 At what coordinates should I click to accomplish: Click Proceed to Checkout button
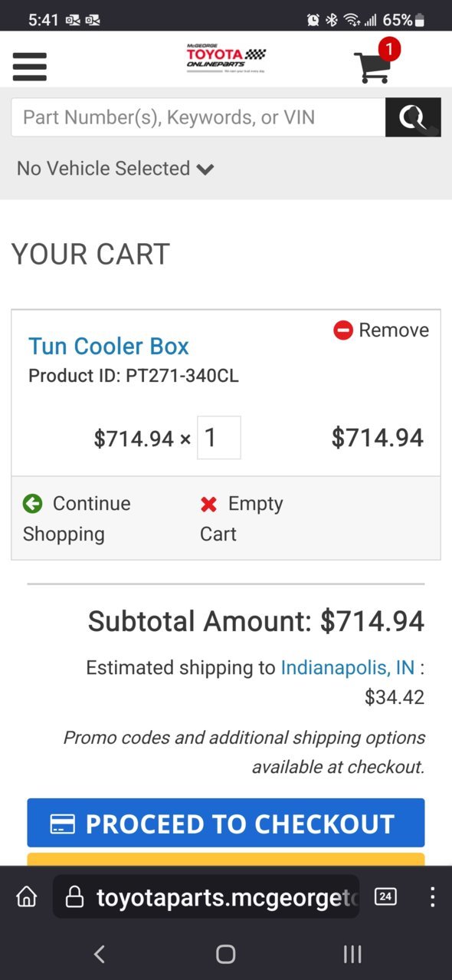226,823
